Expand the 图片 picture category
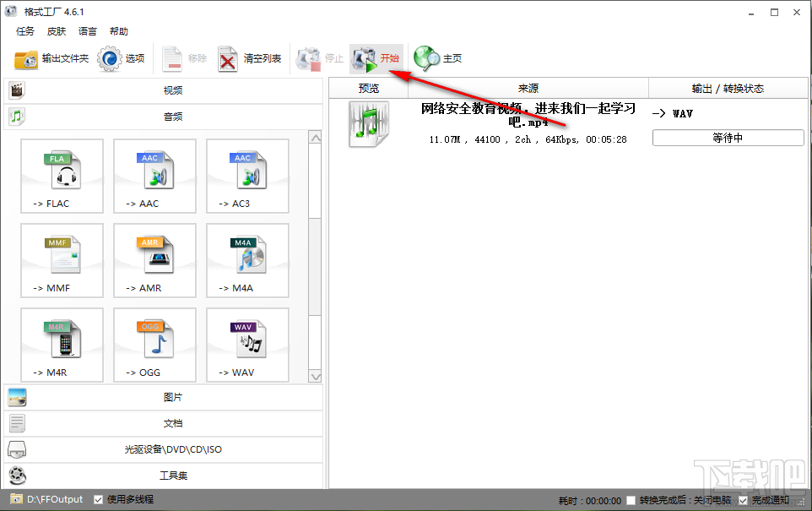 tap(163, 398)
